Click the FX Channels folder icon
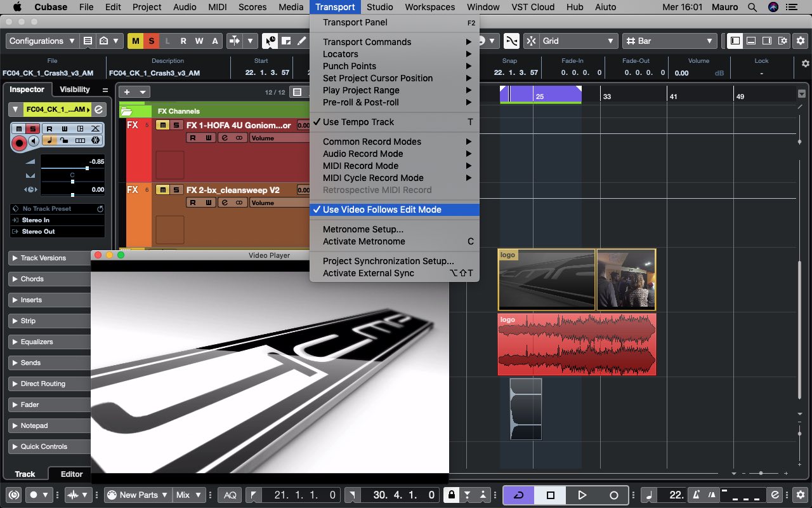This screenshot has width=812, height=508. [126, 111]
